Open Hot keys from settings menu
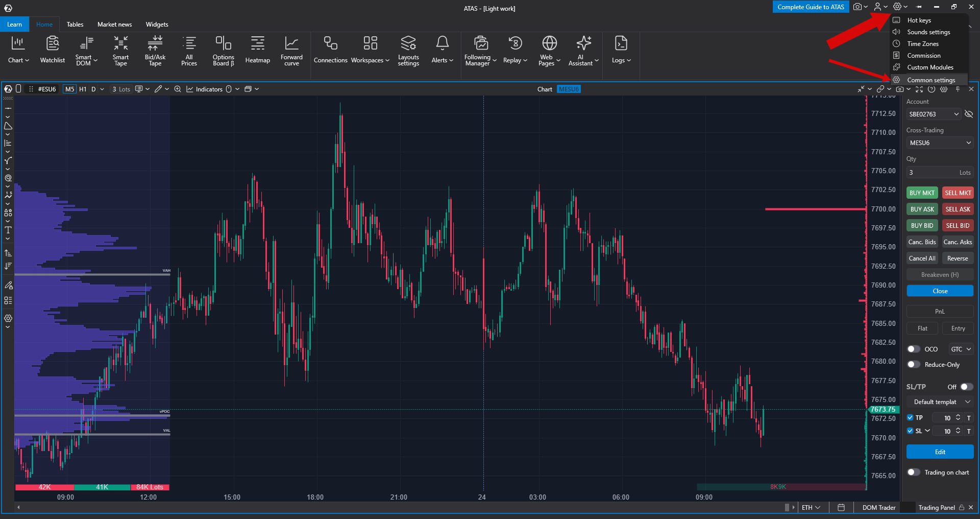This screenshot has width=980, height=519. coord(929,20)
